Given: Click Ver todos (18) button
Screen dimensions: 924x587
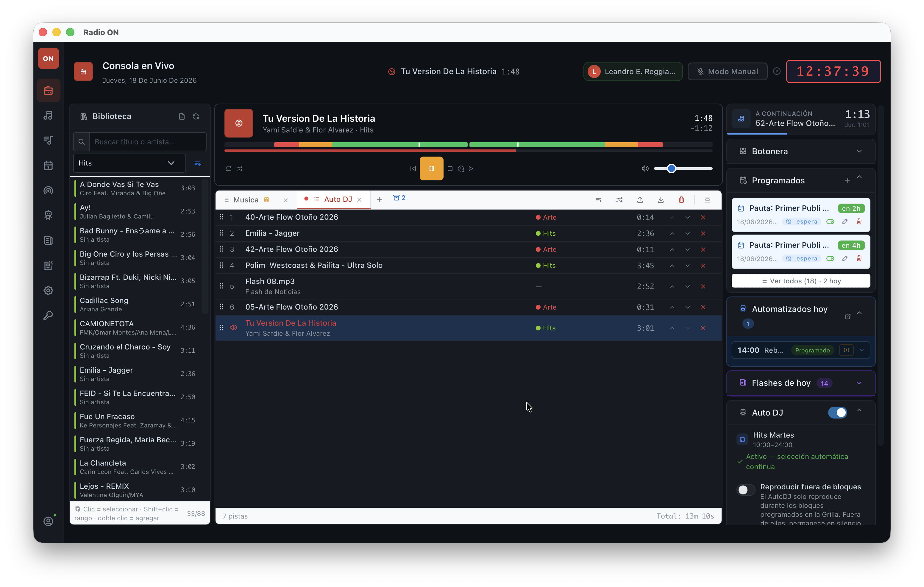Looking at the screenshot, I should point(801,281).
